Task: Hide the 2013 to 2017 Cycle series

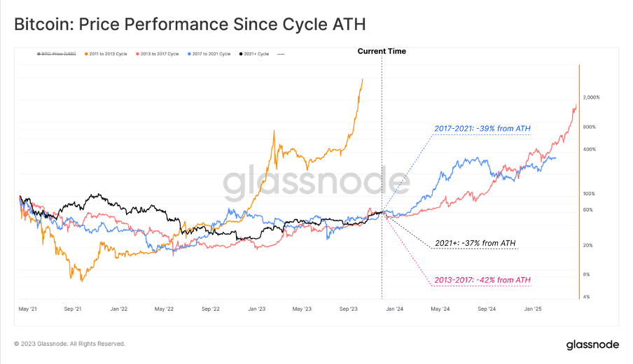Action: (158, 54)
